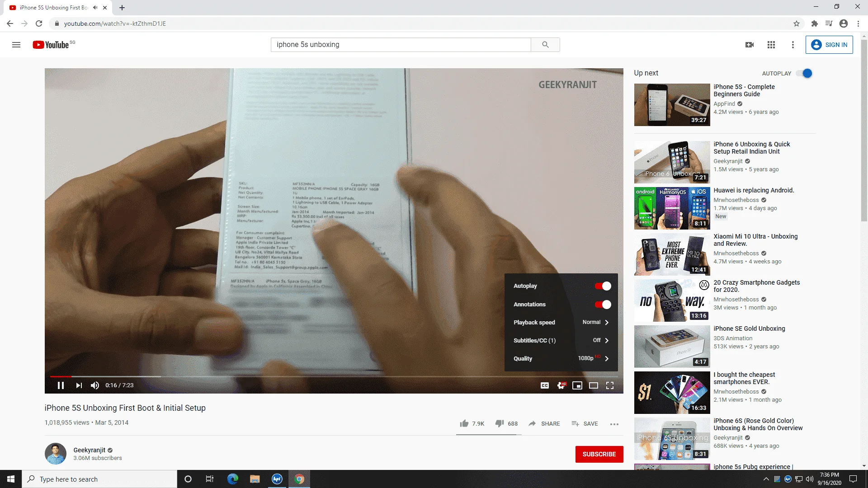Open Subtitles/CC submenu

(x=561, y=340)
